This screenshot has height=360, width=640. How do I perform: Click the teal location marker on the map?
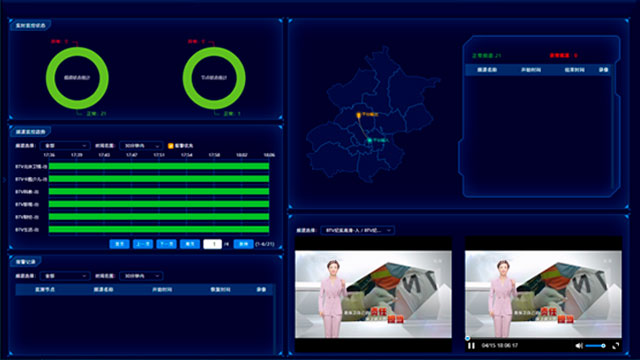(x=369, y=140)
